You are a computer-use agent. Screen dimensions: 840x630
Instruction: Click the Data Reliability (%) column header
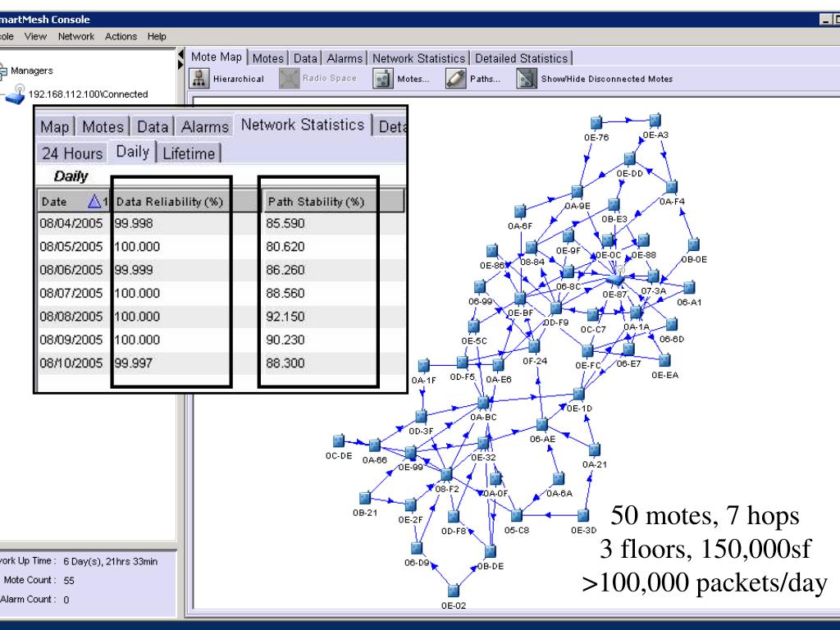tap(185, 202)
